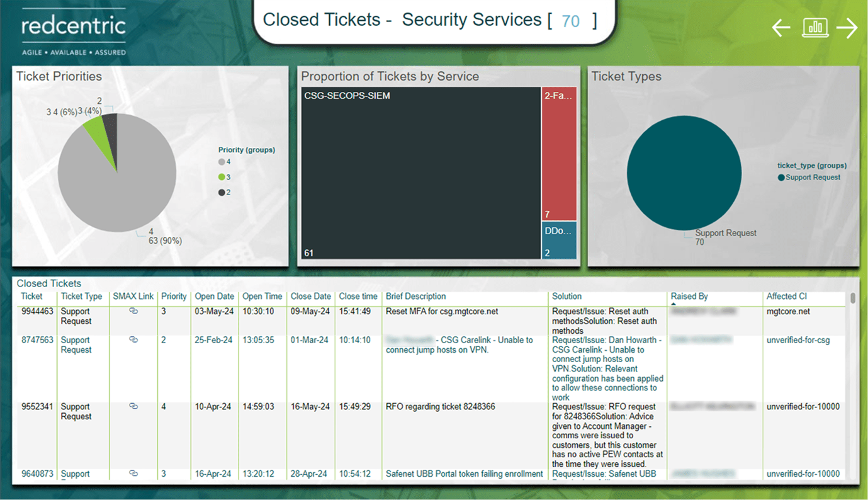Click the Ticket Types panel title
Screen dimensions: 868x500
(x=626, y=76)
